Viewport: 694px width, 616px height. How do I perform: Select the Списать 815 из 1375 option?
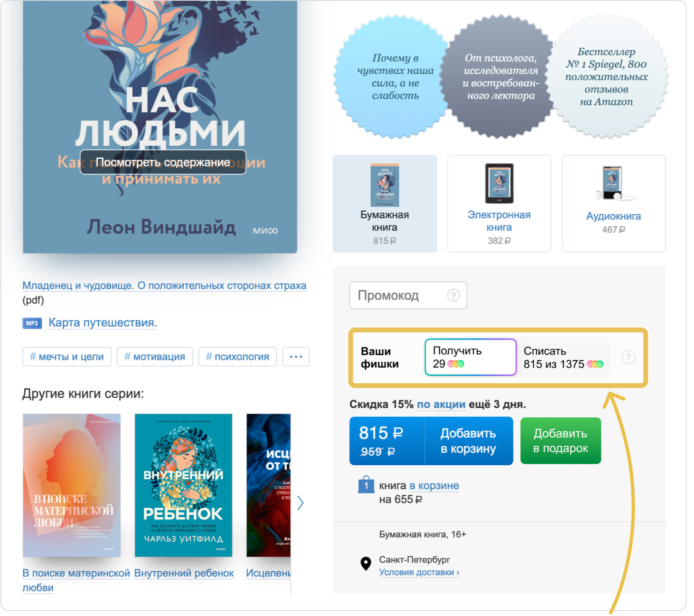563,357
